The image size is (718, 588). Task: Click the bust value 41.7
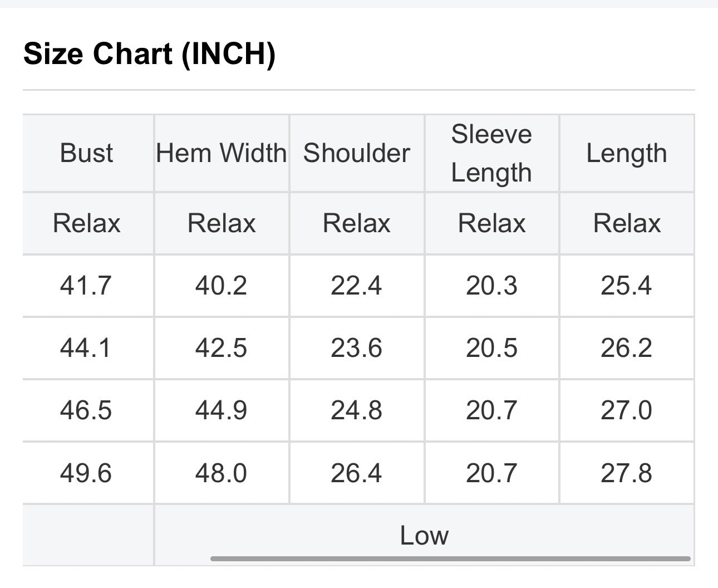tap(86, 286)
